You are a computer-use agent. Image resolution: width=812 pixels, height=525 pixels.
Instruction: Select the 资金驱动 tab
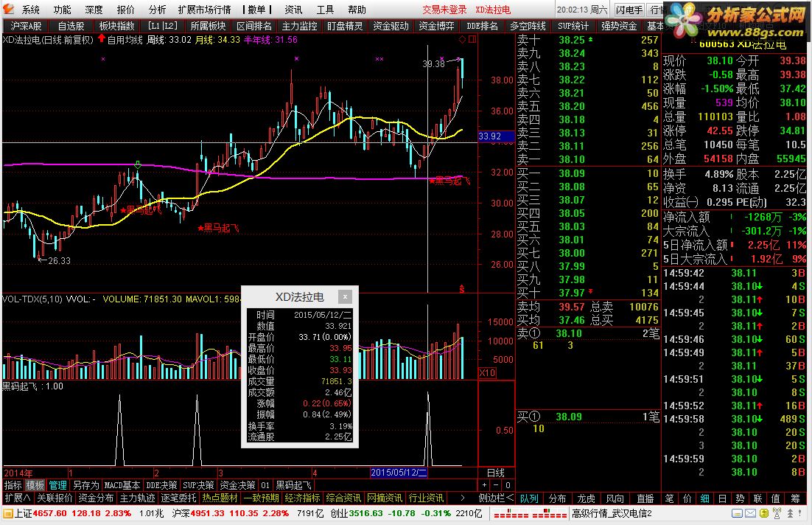(391, 26)
